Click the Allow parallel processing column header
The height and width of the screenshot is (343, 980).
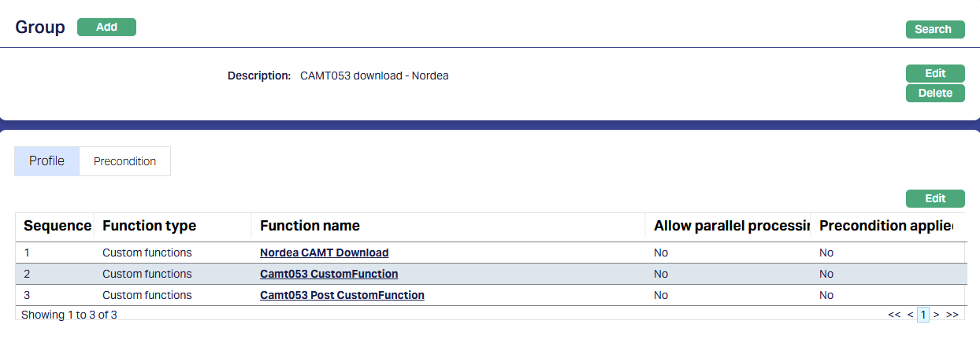click(731, 227)
